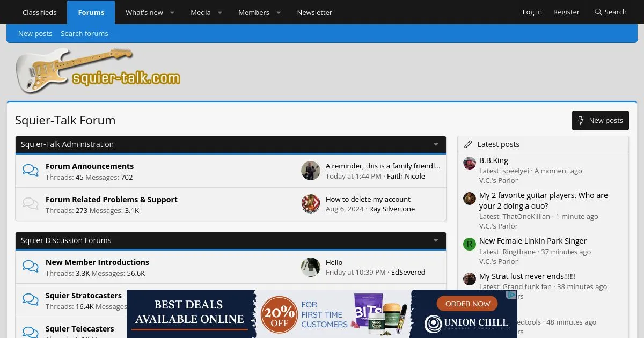Click Faith Nicole username
This screenshot has height=338, width=644.
(406, 176)
